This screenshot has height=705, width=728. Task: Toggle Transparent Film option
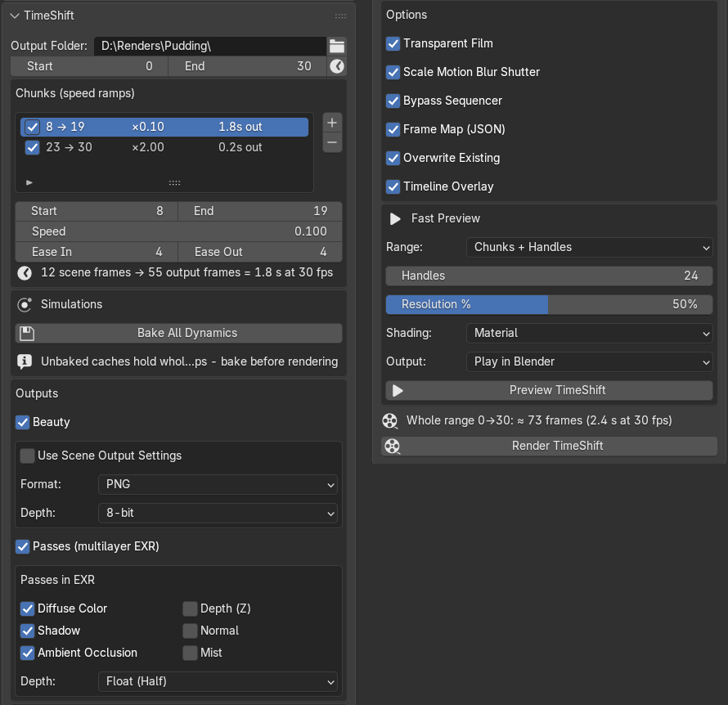393,43
